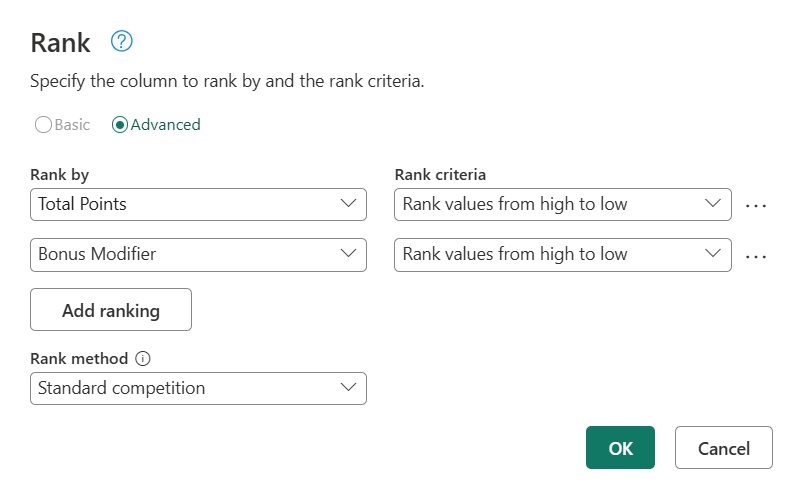
Task: Select the Basic radio button
Action: [44, 125]
